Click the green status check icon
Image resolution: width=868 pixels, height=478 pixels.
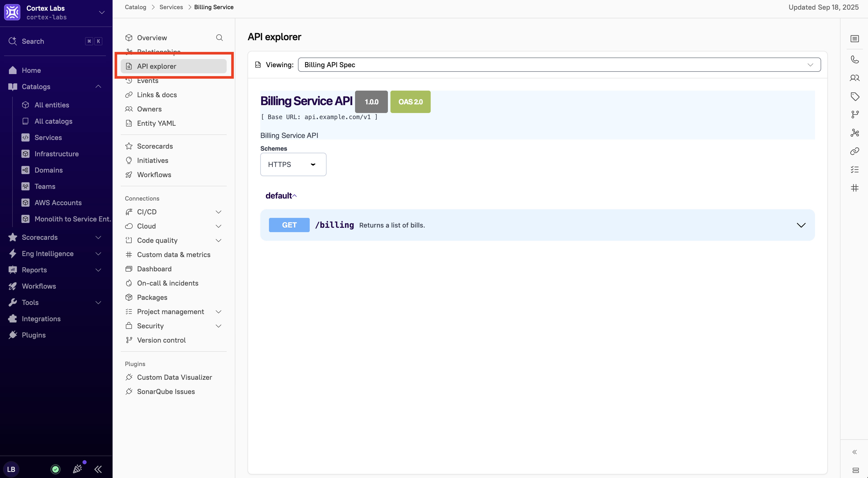(56, 469)
